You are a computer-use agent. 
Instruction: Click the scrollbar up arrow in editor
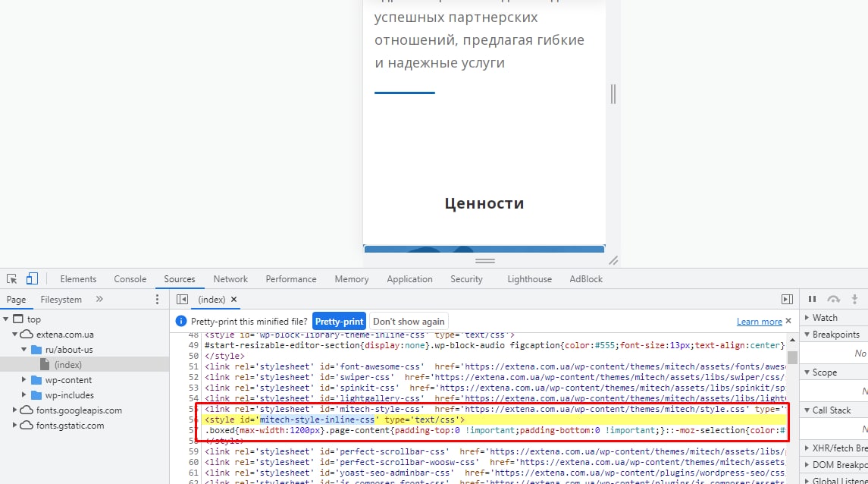(793, 339)
